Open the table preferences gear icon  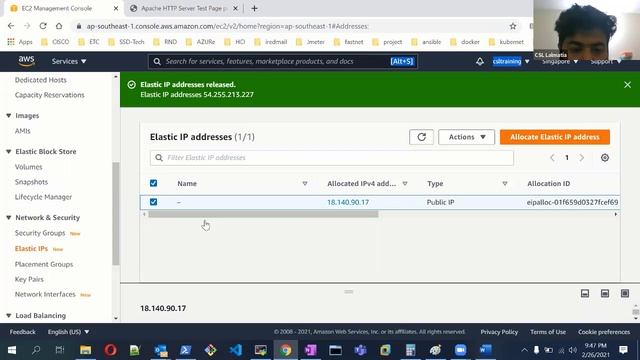(x=605, y=158)
